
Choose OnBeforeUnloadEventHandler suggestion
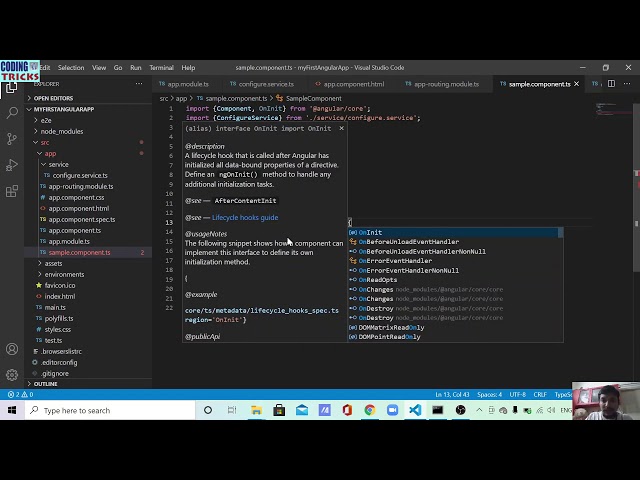[x=455, y=242]
